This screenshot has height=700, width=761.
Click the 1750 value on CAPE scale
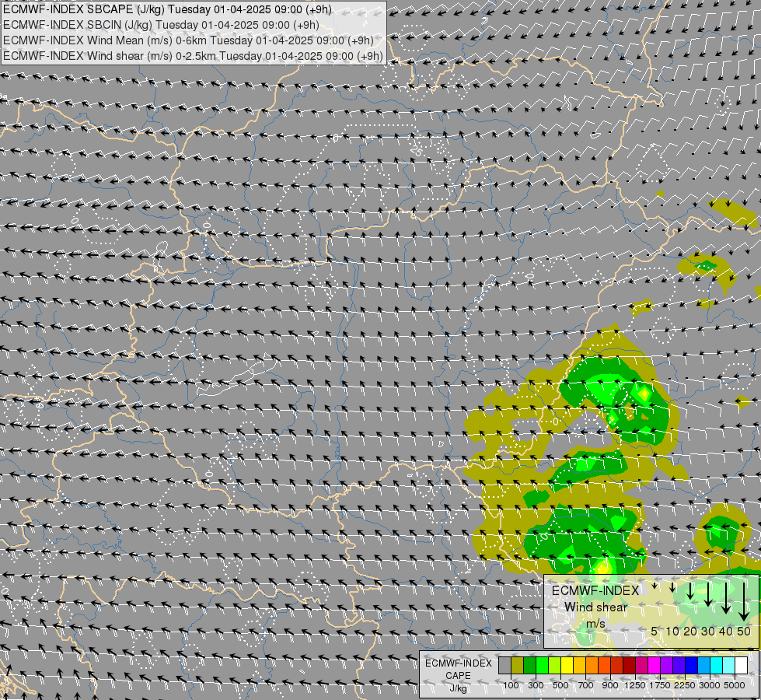[x=660, y=685]
